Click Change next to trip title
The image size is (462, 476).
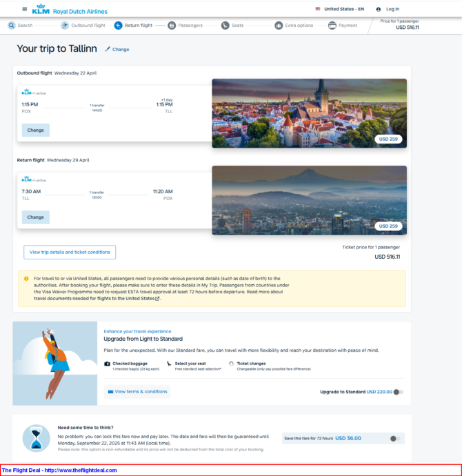[117, 50]
